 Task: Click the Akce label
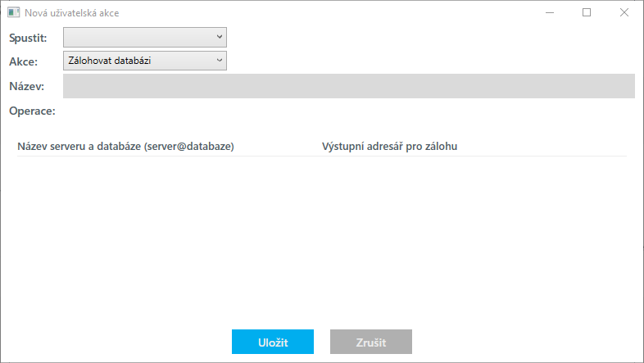tap(24, 61)
